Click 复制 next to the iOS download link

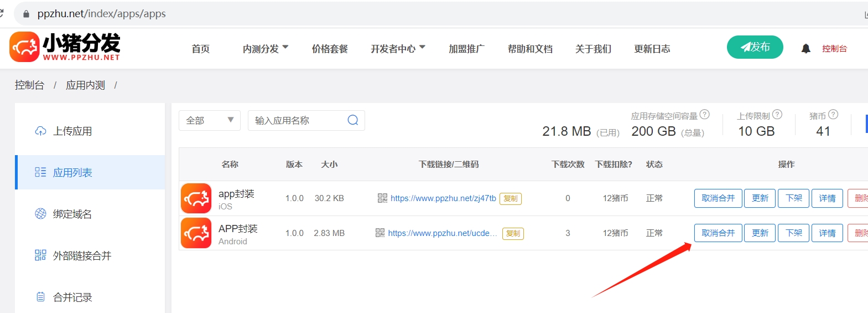[510, 198]
